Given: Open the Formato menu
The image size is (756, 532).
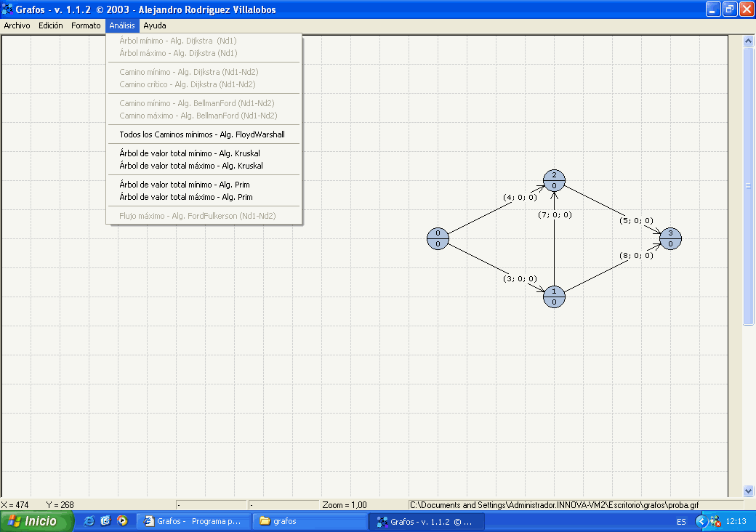Looking at the screenshot, I should (86, 25).
